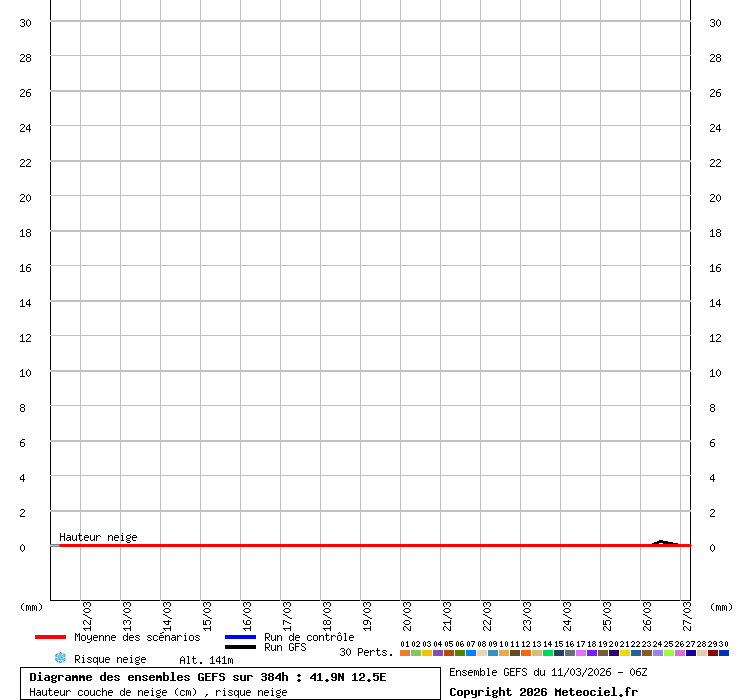
Task: Click the 12/03 date label on x-axis
Action: coord(88,613)
